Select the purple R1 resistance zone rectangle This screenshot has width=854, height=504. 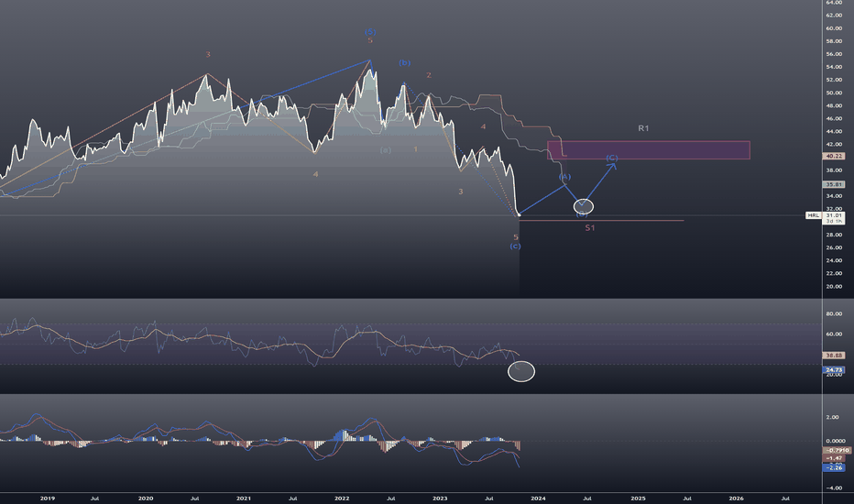click(x=649, y=150)
